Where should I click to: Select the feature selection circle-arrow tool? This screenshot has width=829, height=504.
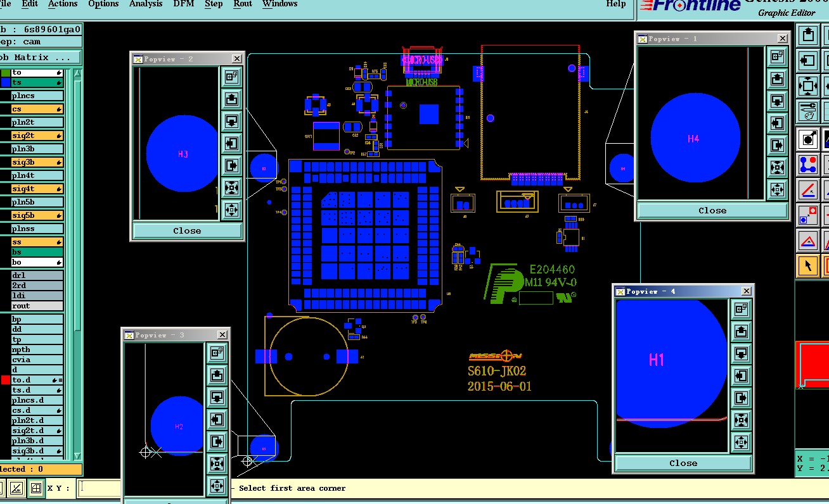coord(807,139)
